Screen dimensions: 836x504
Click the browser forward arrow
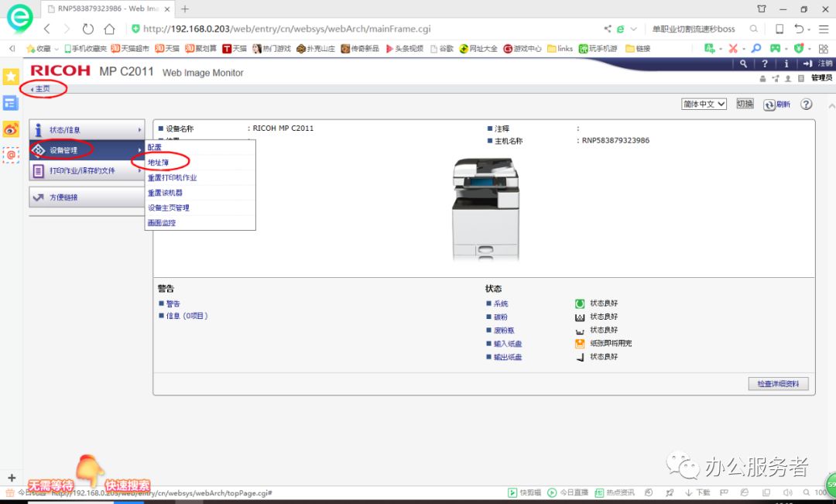click(67, 29)
